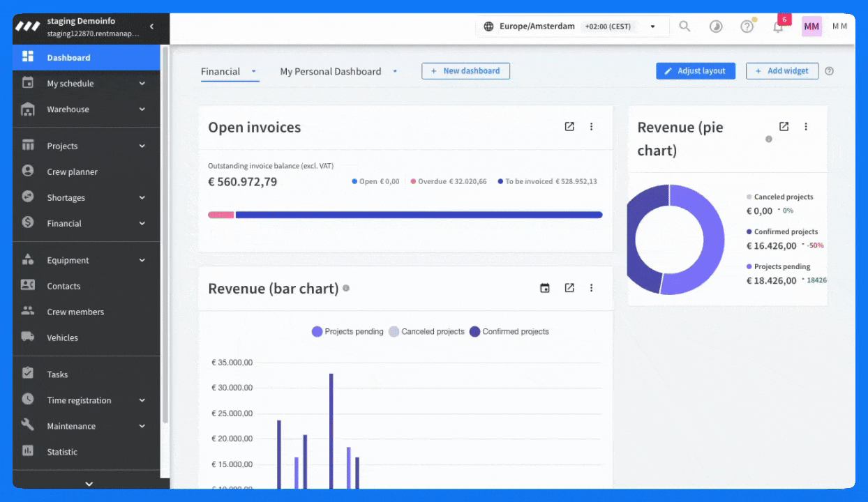
Task: Switch to My Personal Dashboard tab
Action: click(x=331, y=71)
